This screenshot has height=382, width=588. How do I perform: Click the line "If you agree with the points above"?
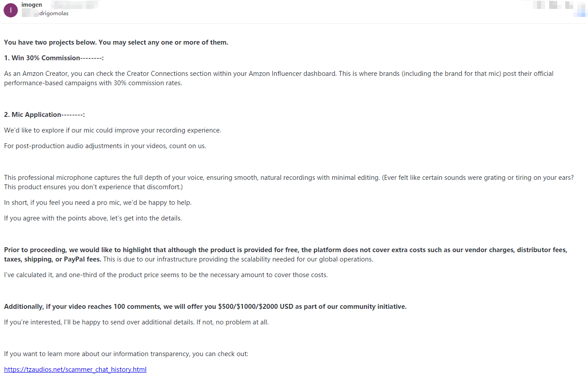[x=93, y=218]
